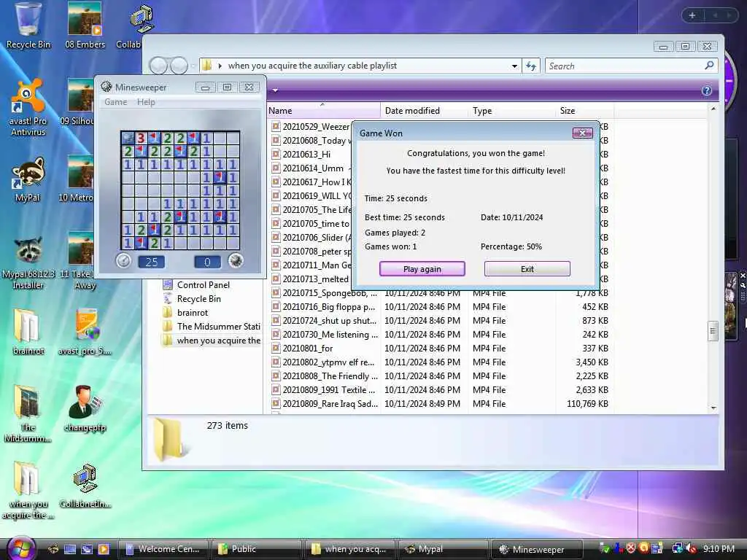Select file 20210809_Rare Iraq Sad...

pos(329,403)
